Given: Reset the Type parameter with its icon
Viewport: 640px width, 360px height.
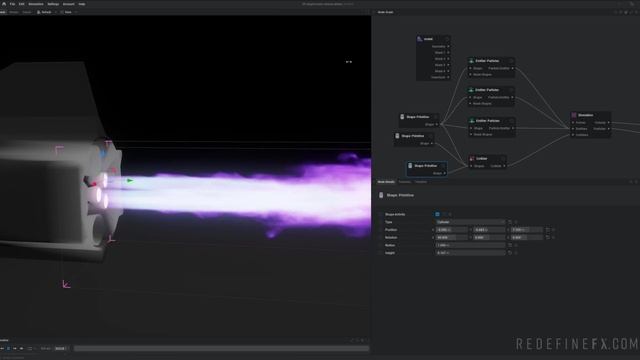Looking at the screenshot, I should click(x=510, y=222).
